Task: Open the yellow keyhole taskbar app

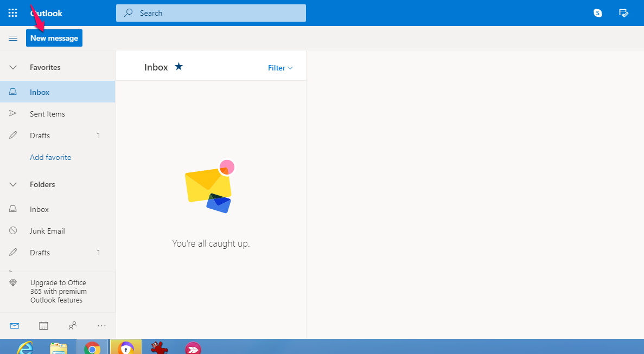Action: coord(126,348)
